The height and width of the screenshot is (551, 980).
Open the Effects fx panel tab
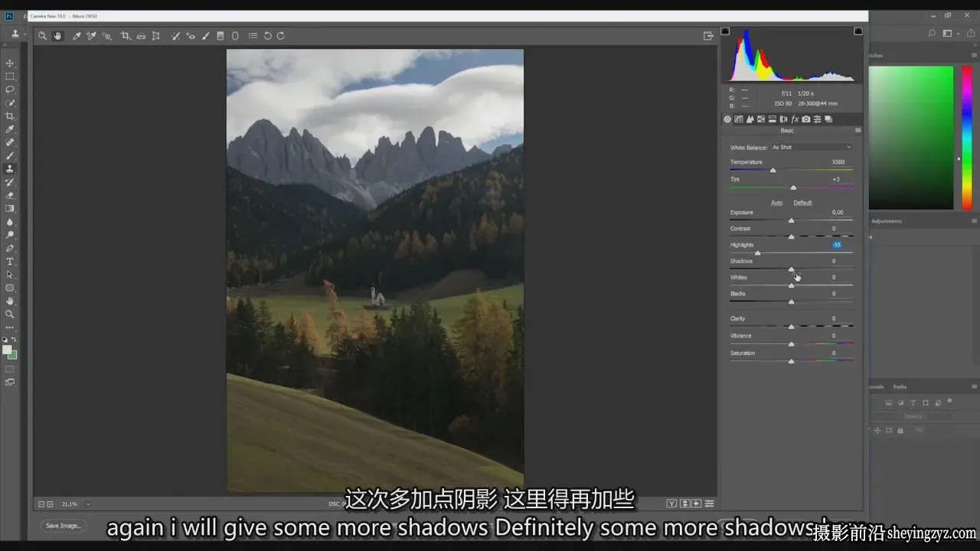click(795, 119)
